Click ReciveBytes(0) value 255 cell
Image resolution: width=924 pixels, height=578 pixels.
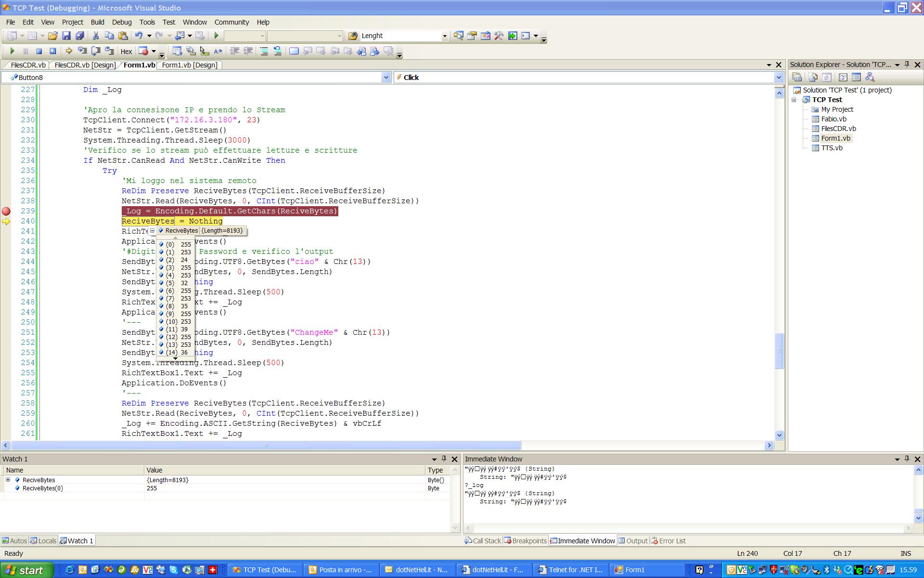click(285, 488)
